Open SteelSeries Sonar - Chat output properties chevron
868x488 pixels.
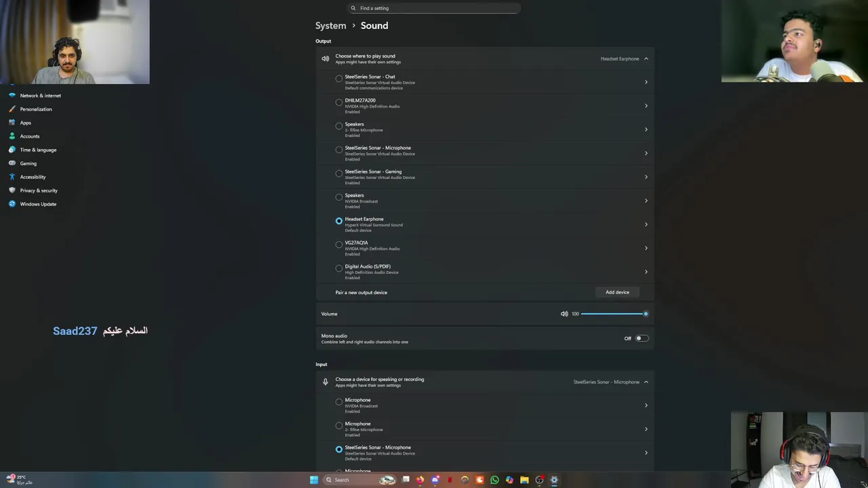click(x=646, y=82)
